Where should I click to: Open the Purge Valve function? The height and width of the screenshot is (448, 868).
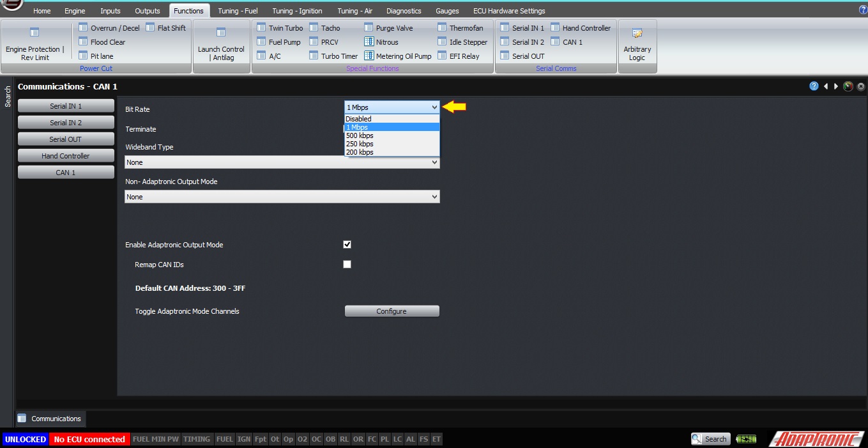coord(389,28)
